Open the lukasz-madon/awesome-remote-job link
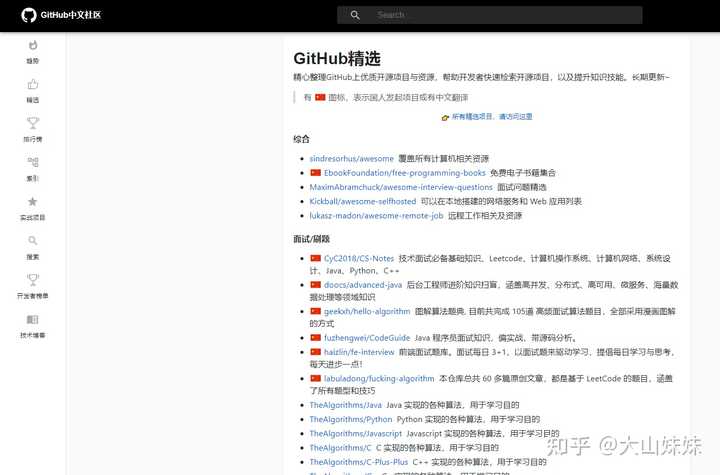The height and width of the screenshot is (475, 720). 377,215
